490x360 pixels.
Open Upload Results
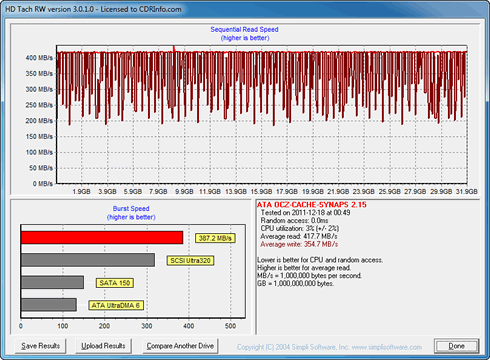pos(103,346)
